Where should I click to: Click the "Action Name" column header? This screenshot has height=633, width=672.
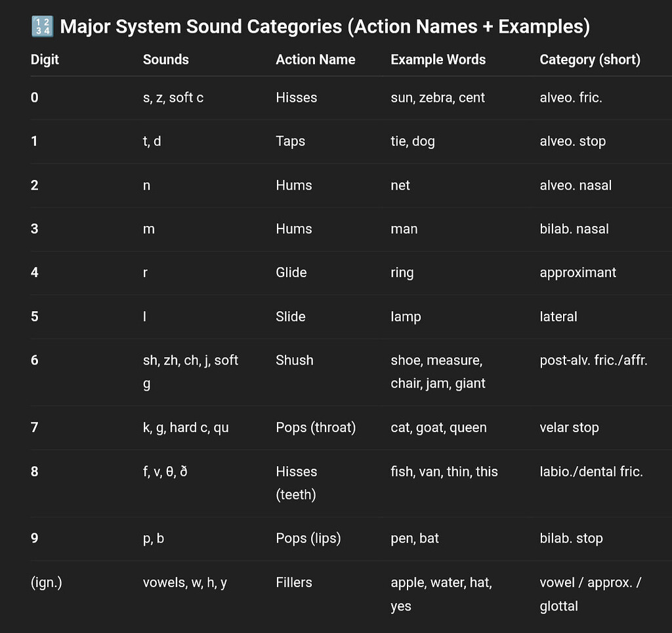click(x=316, y=60)
